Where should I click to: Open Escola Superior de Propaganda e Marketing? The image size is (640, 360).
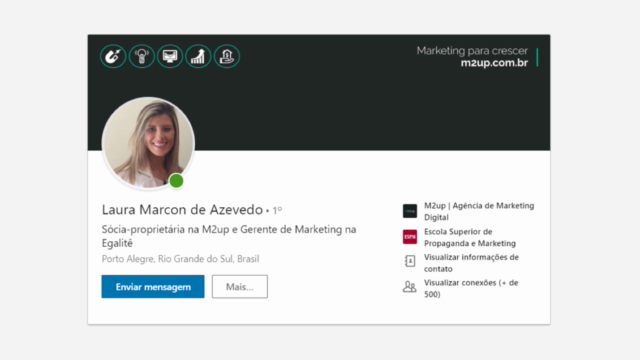click(470, 238)
